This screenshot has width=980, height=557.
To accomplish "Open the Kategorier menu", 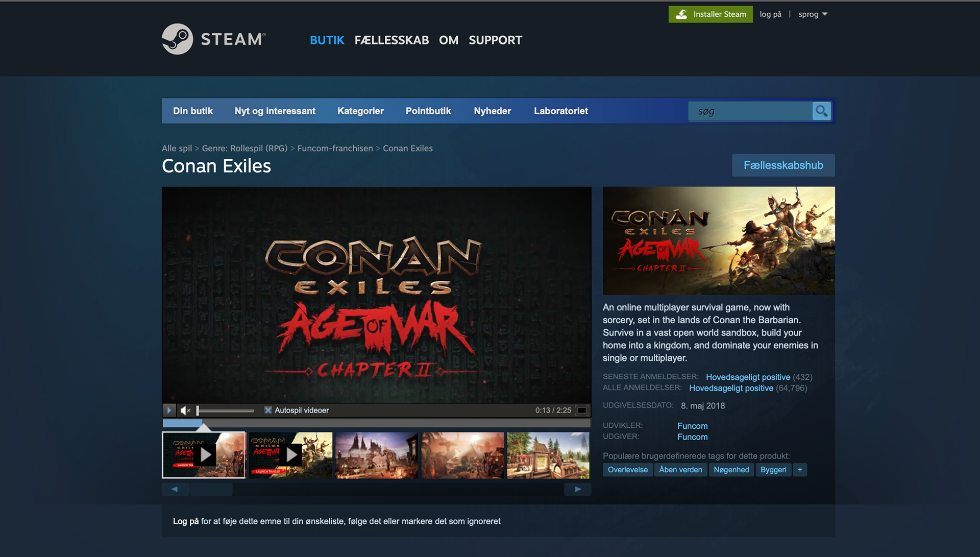I will click(x=360, y=111).
